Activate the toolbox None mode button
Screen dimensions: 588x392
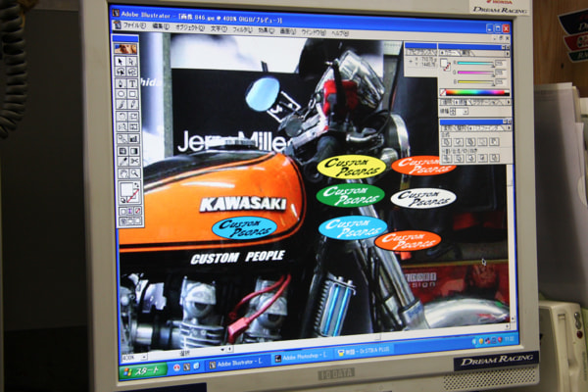138,212
